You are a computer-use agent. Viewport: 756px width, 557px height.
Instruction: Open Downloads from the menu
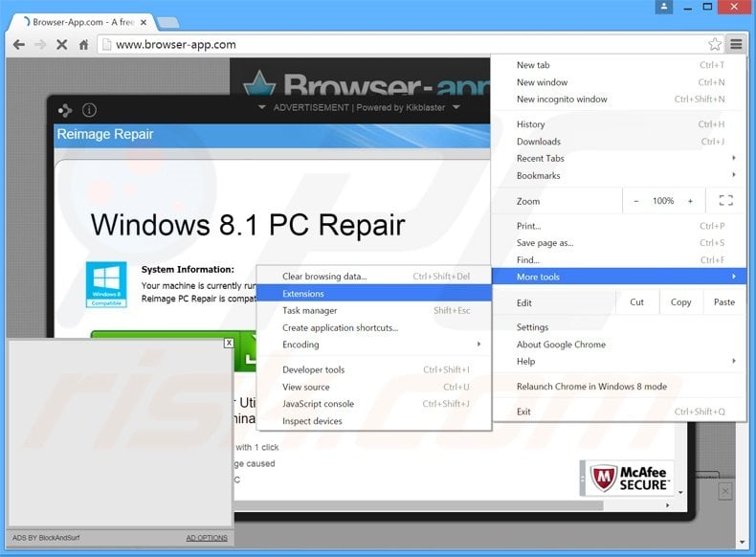618,142
